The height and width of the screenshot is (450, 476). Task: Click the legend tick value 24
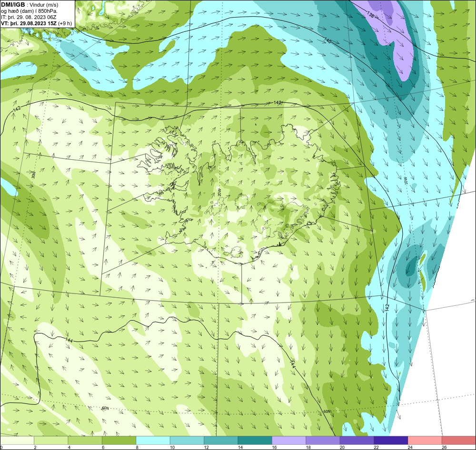click(410, 447)
